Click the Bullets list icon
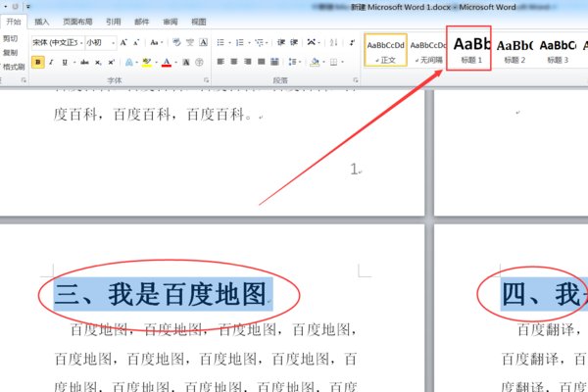The width and height of the screenshot is (588, 392). tap(220, 42)
